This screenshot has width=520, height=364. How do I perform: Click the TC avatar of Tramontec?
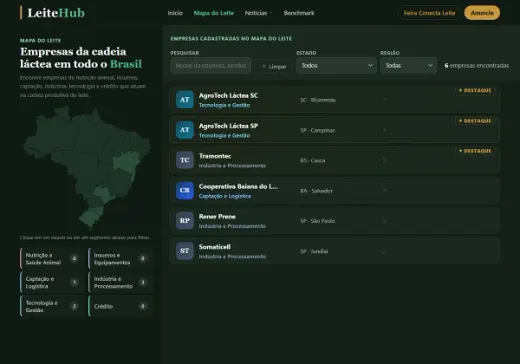185,160
